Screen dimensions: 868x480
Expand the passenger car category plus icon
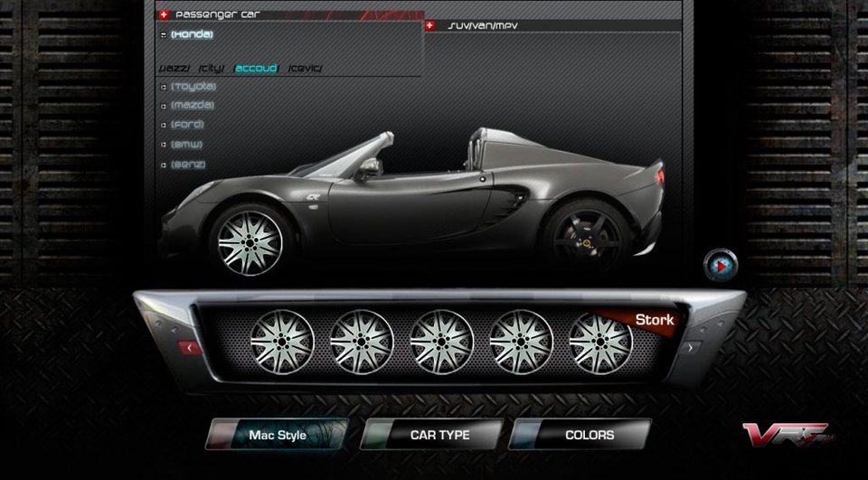click(x=164, y=15)
